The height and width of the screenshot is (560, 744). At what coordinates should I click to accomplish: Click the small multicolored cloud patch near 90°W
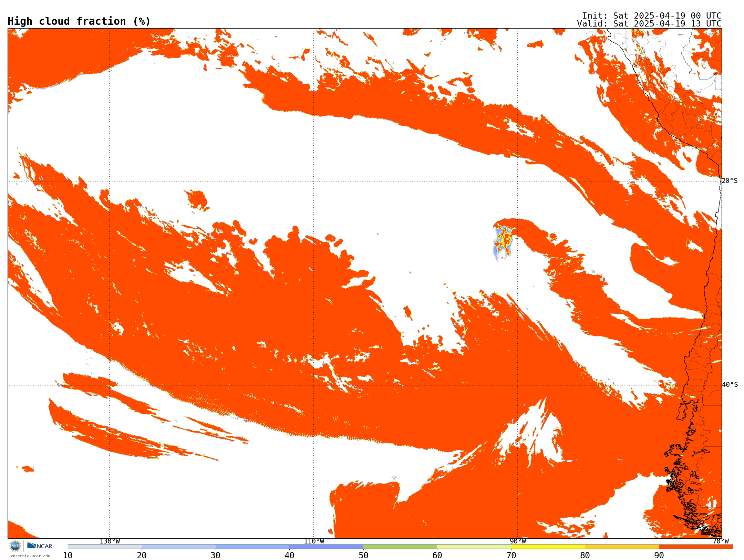pos(503,243)
